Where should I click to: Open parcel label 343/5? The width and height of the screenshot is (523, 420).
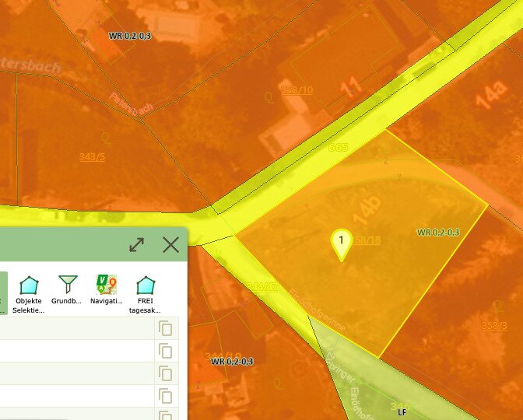(x=92, y=157)
